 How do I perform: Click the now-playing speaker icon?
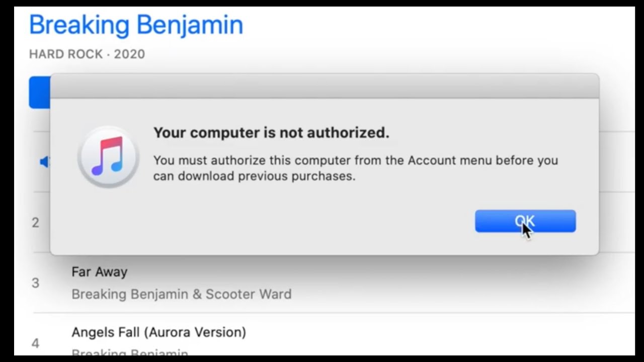[44, 161]
